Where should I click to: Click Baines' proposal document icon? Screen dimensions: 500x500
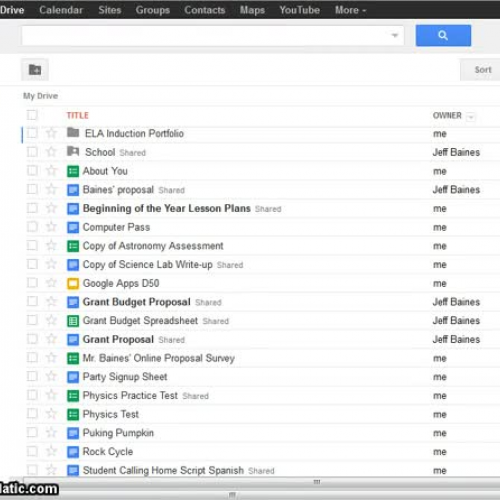pyautogui.click(x=73, y=190)
